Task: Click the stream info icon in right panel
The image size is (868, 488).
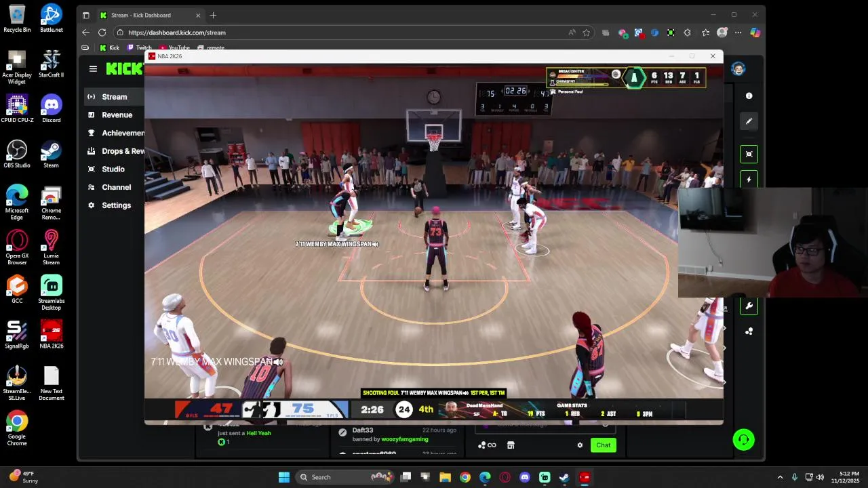Action: pos(749,96)
